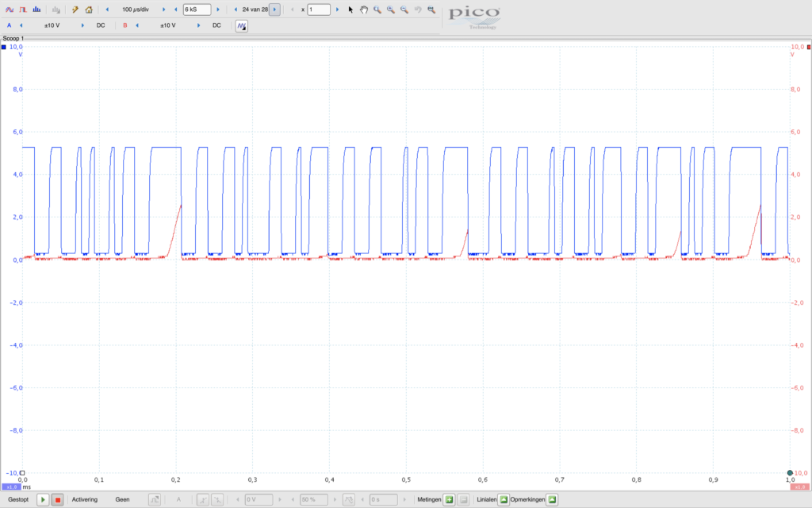Switch to oscilloscope mode
This screenshot has height=508, width=812.
(10, 10)
